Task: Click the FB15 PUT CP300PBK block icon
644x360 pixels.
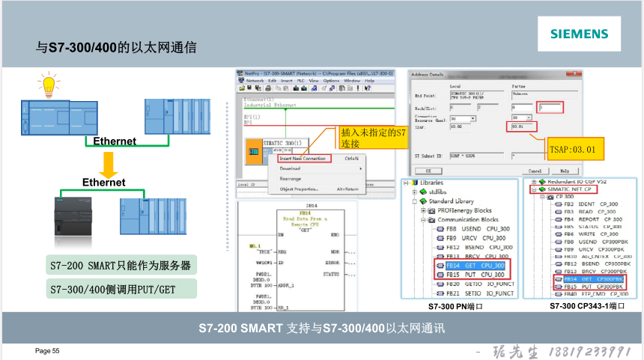Action: point(559,287)
